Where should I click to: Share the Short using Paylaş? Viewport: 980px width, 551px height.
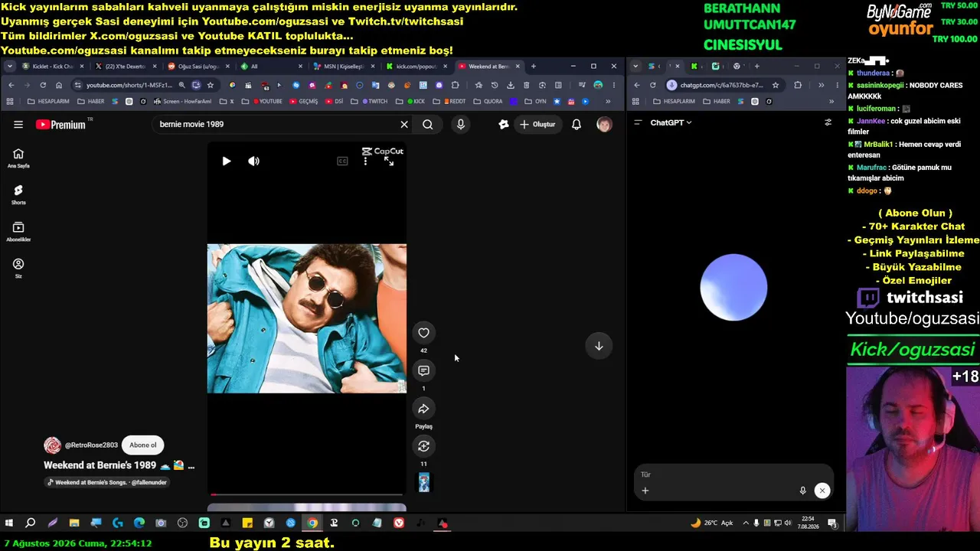[x=423, y=409]
